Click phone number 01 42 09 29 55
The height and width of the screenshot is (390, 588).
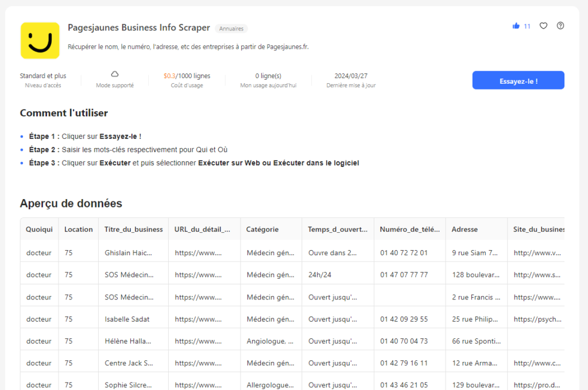coord(404,319)
